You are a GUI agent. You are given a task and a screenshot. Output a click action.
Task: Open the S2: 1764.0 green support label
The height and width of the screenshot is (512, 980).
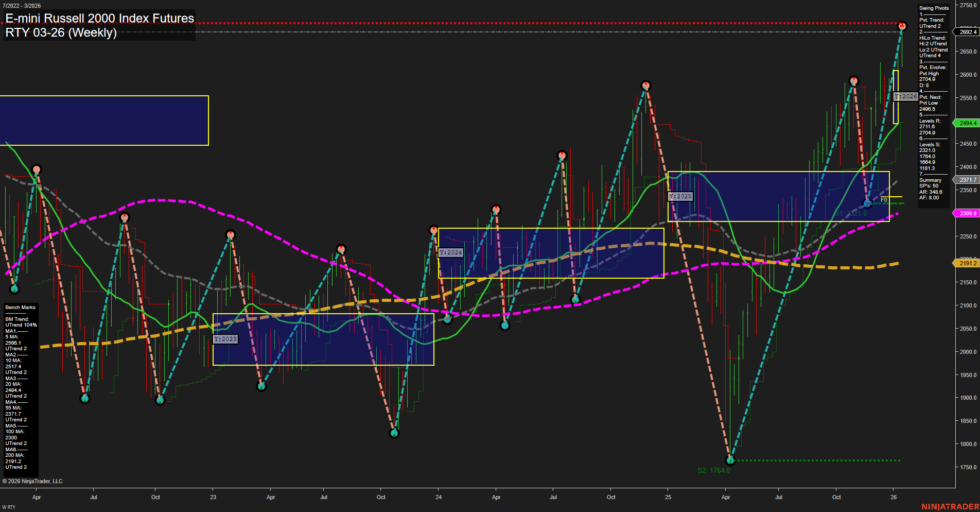(x=714, y=470)
